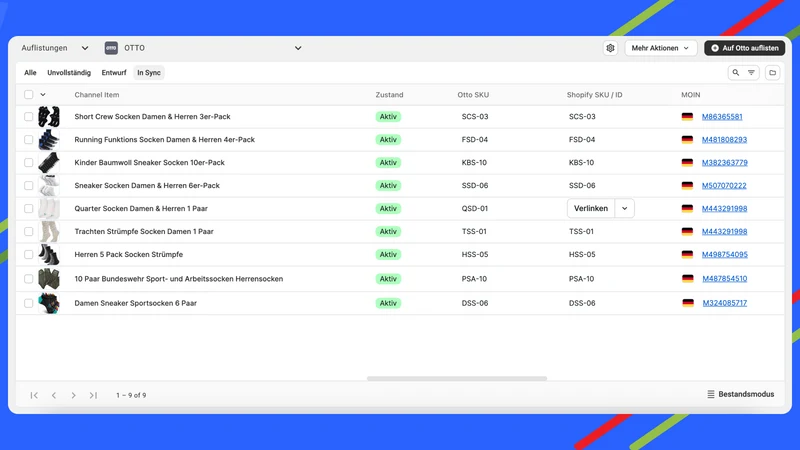Click German flag in Damen Sneaker Sportsocken row
800x450 pixels.
[688, 303]
